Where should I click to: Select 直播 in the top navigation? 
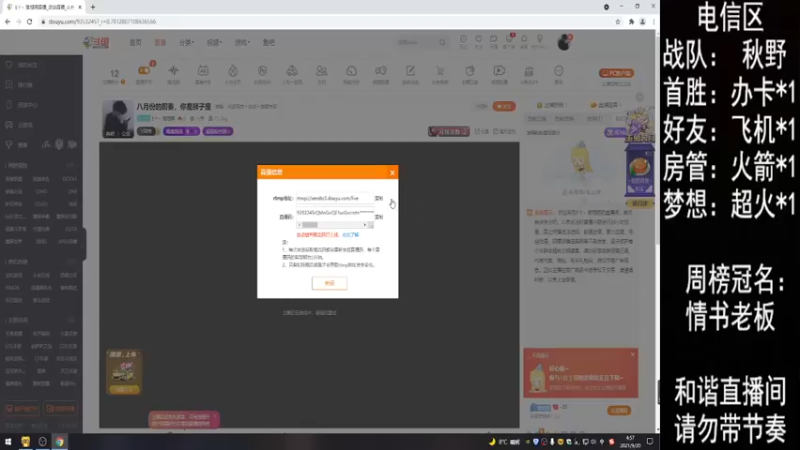pos(160,43)
